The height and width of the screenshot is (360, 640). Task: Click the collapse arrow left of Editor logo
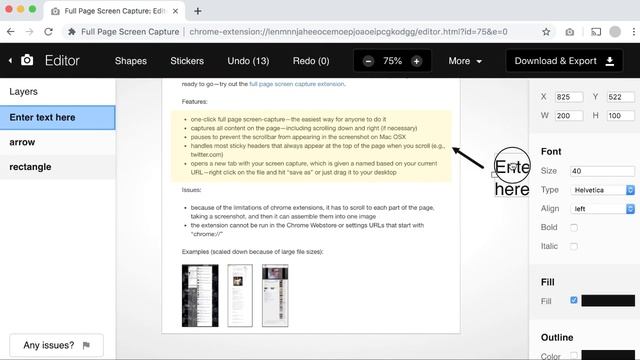tap(10, 61)
